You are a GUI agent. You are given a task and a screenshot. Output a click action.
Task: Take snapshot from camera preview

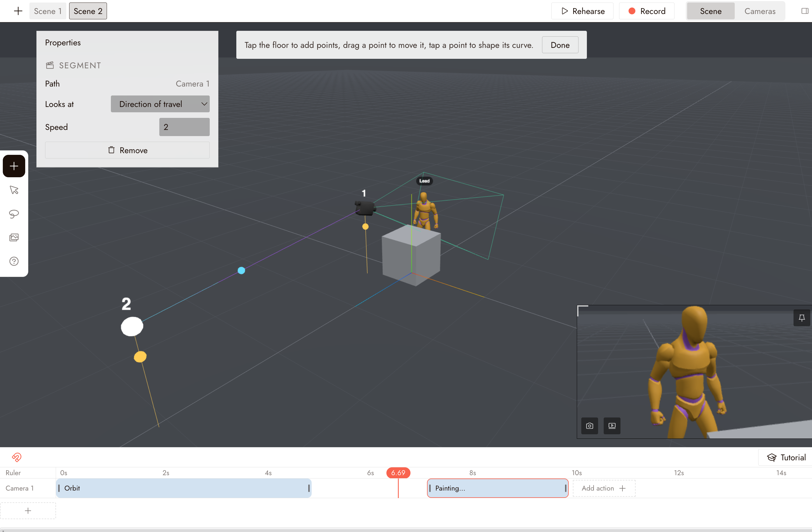(590, 426)
